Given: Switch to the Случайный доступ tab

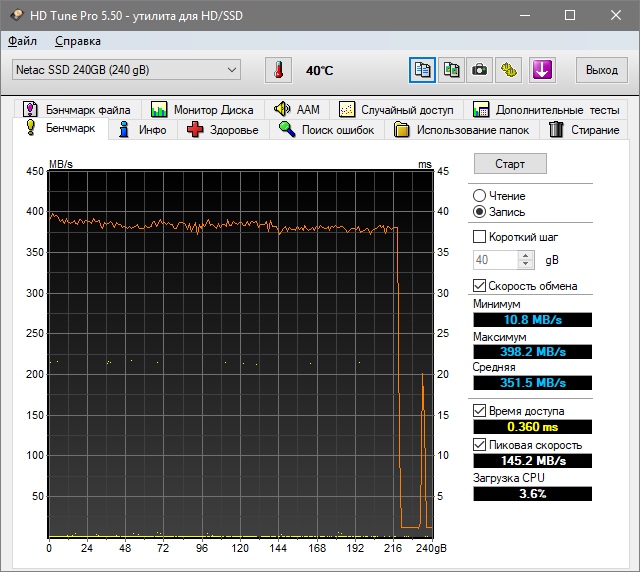Looking at the screenshot, I should 396,109.
